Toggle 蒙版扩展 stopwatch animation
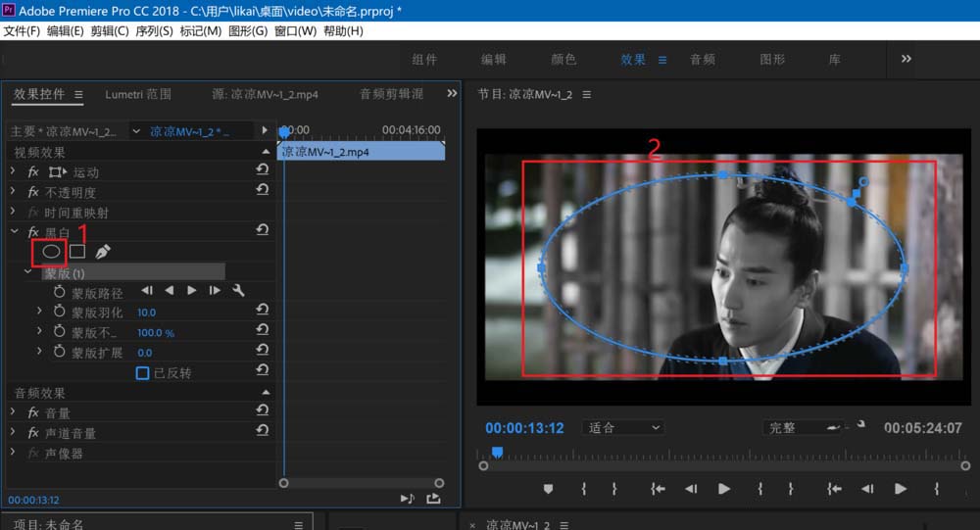 (60, 352)
